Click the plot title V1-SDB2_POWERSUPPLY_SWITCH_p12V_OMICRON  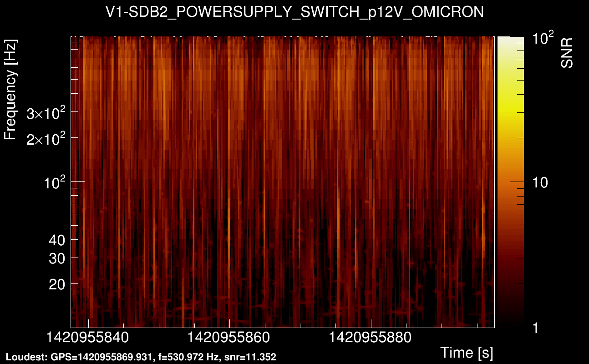pos(294,12)
